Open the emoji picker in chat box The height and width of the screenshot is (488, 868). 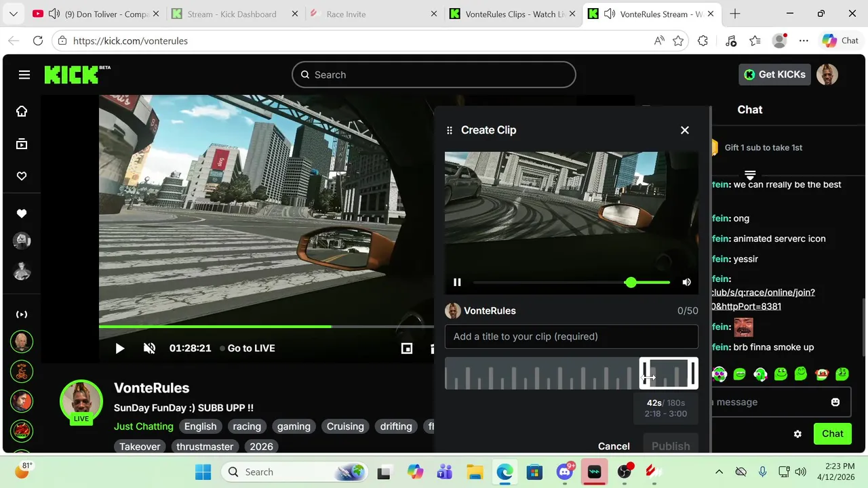click(x=835, y=402)
